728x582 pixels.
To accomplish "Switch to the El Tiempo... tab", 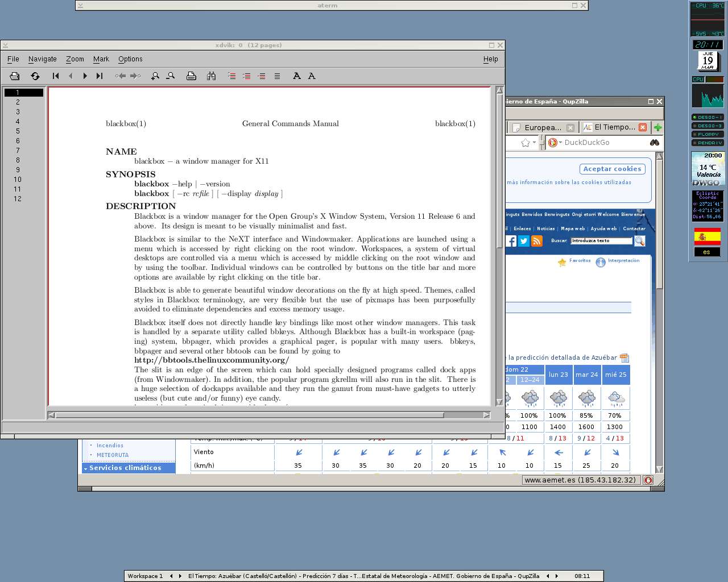I will click(x=615, y=127).
